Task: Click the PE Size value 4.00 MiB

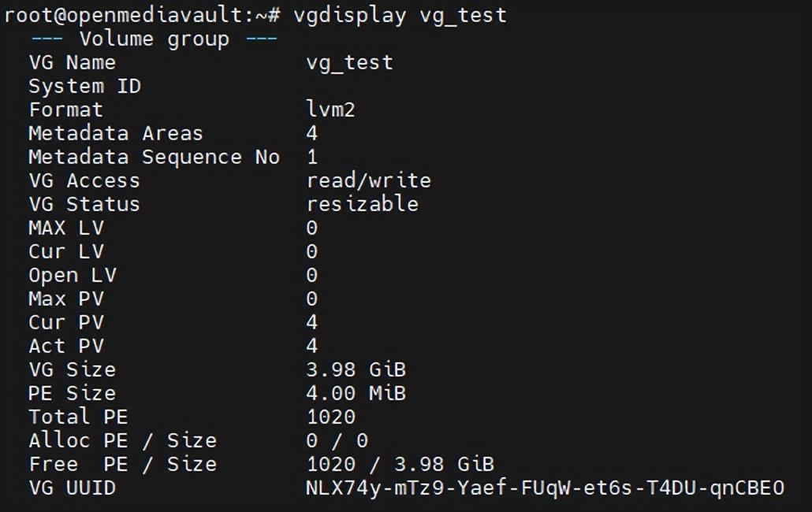Action: click(x=356, y=394)
